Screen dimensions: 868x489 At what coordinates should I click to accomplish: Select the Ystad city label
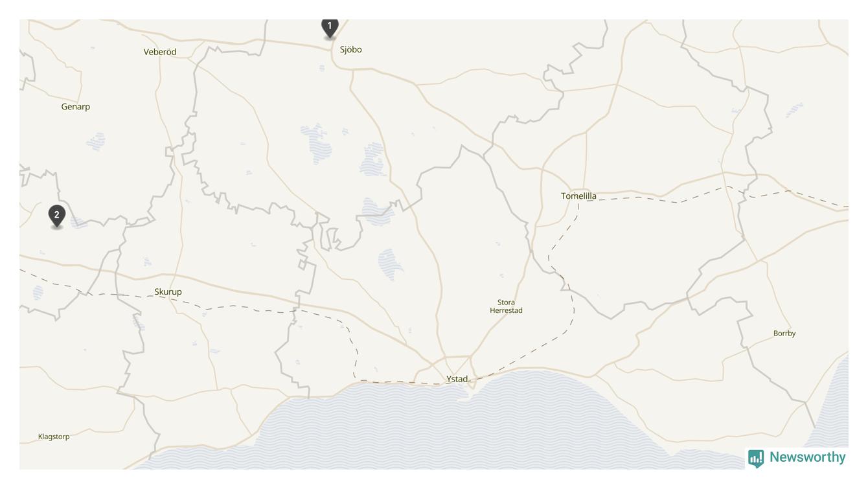457,379
